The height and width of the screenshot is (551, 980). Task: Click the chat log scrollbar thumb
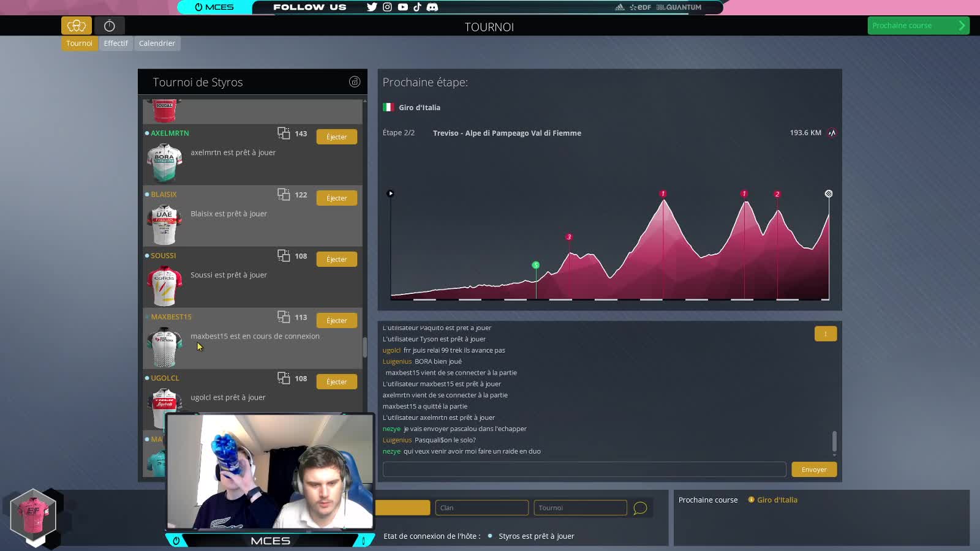click(834, 441)
